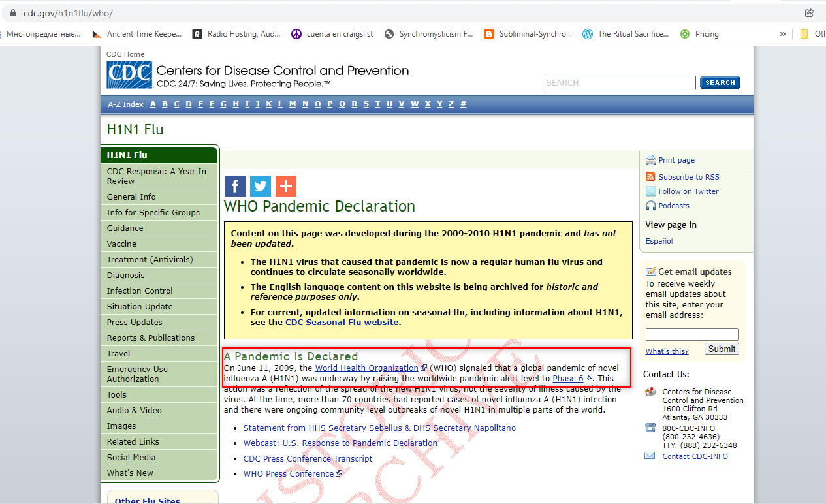Viewport: 826px width, 504px height.
Task: Open the cuenta en craigslist bookmark
Action: pos(331,34)
